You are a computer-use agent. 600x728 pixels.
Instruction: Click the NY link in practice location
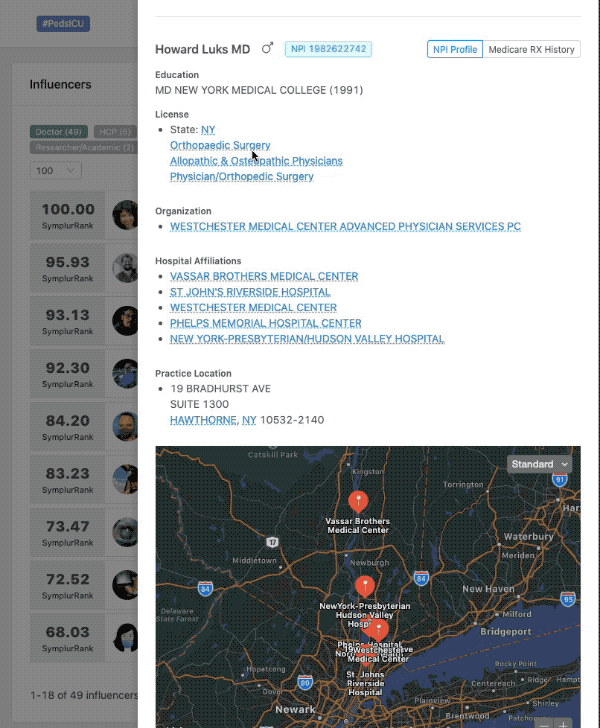[x=249, y=420]
